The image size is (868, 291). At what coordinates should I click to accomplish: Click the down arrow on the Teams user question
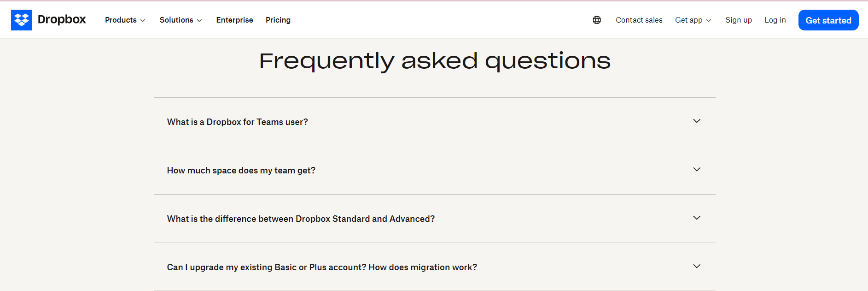[697, 121]
